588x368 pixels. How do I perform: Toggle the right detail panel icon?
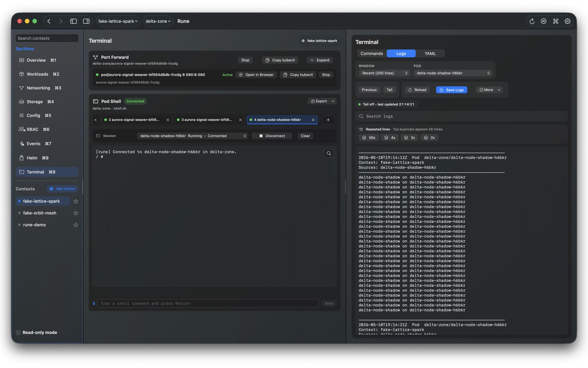click(86, 21)
